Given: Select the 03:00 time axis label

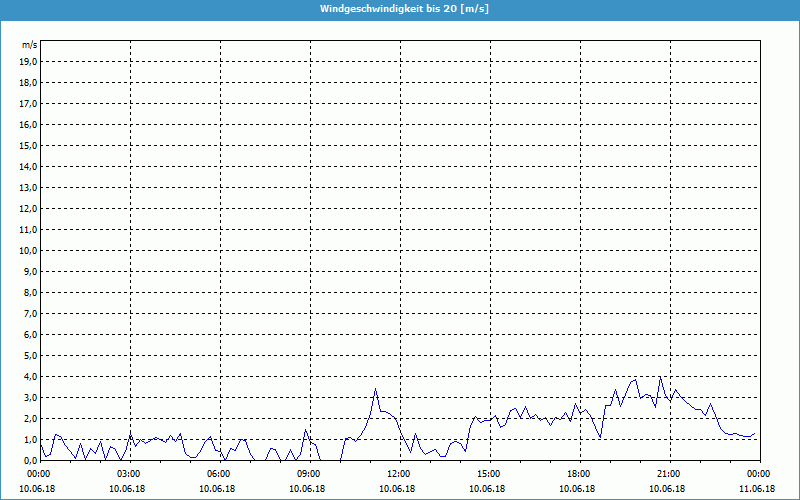Looking at the screenshot, I should (128, 474).
